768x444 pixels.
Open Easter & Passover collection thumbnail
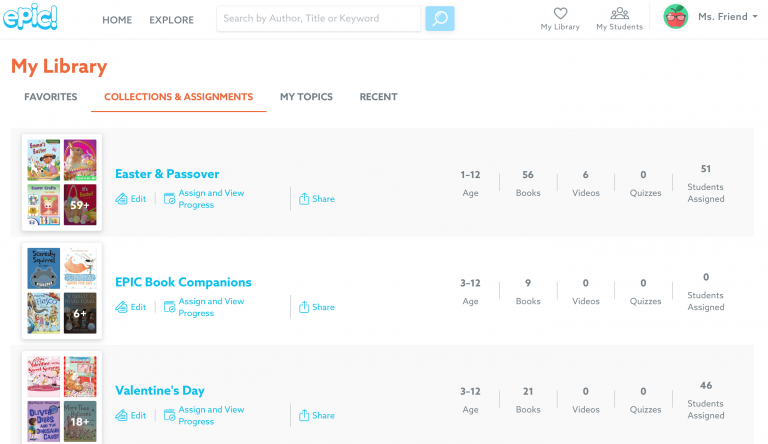point(62,181)
